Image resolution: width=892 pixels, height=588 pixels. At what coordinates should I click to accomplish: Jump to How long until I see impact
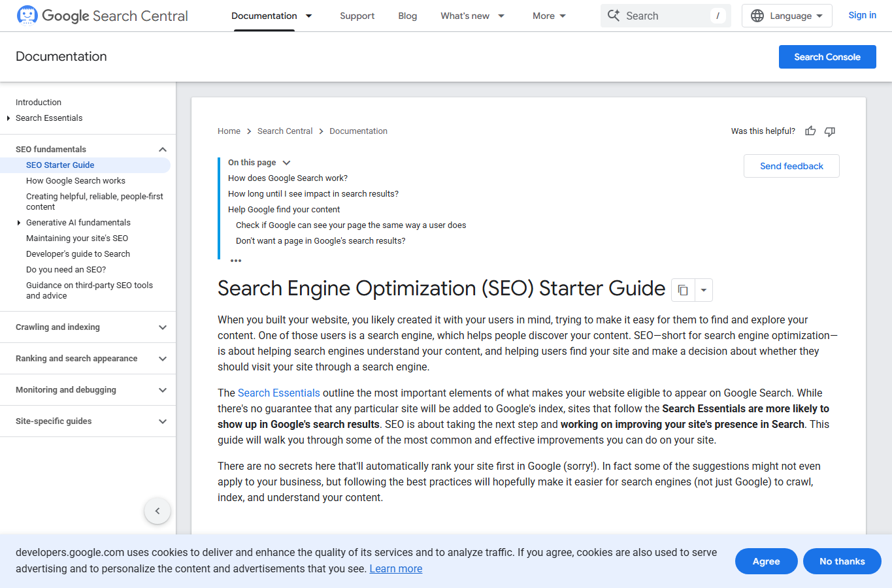coord(313,194)
